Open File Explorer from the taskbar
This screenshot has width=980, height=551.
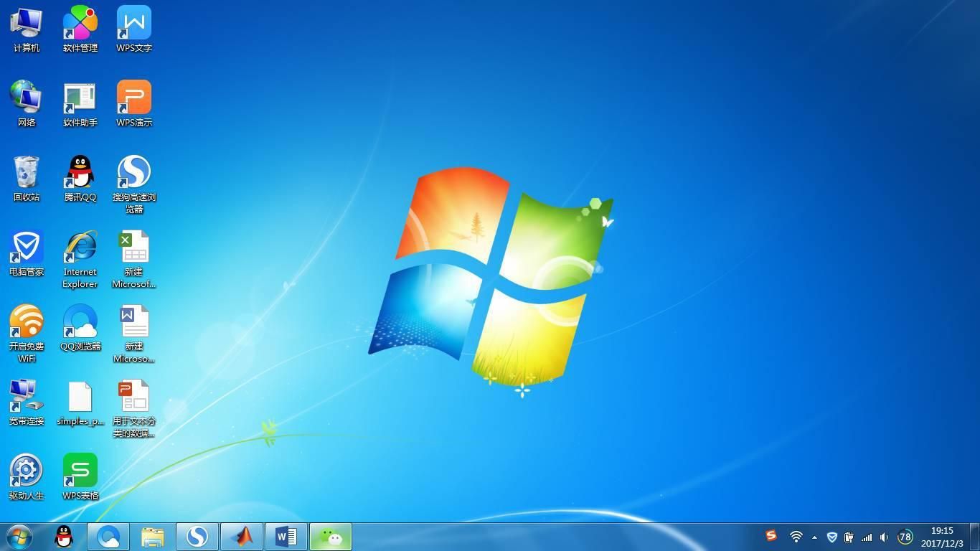153,537
